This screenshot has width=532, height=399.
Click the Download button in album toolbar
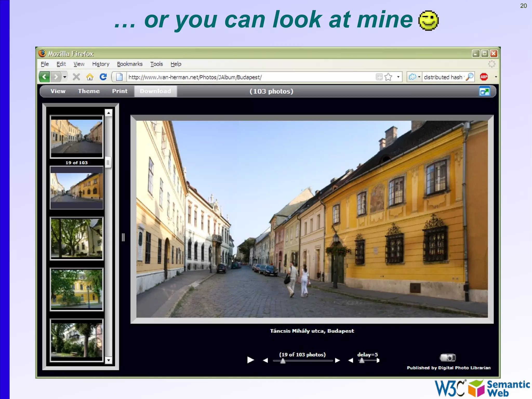click(155, 91)
